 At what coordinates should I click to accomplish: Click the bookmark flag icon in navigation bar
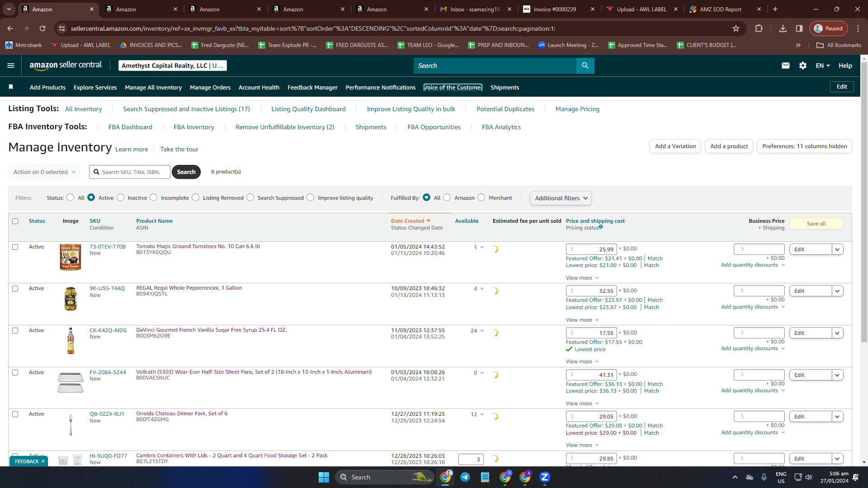click(x=11, y=87)
